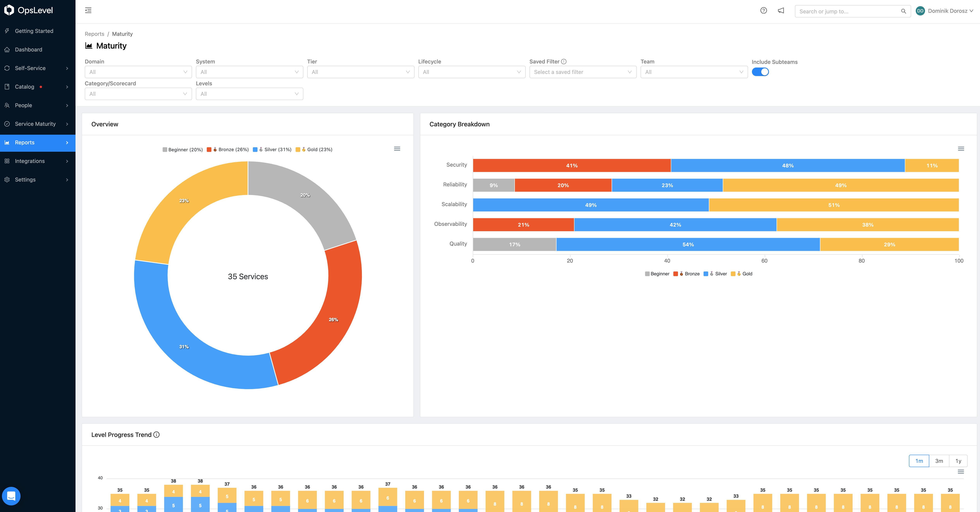
Task: Toggle Beginner legend in Category Breakdown
Action: tap(657, 274)
